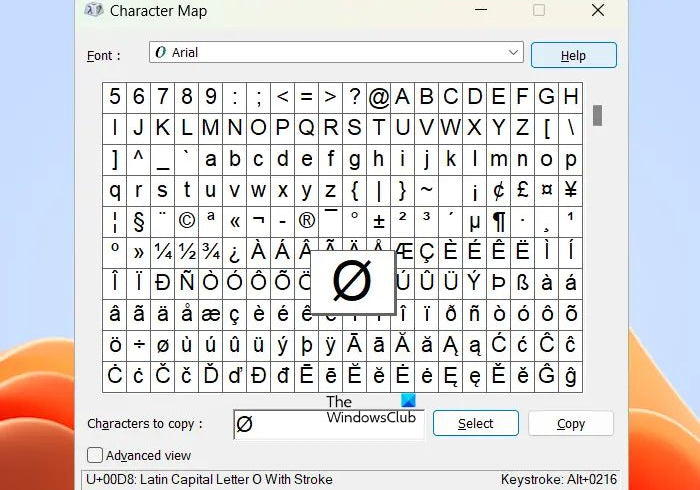
Task: Select the Ñ capital character cell
Action: pyautogui.click(x=187, y=283)
